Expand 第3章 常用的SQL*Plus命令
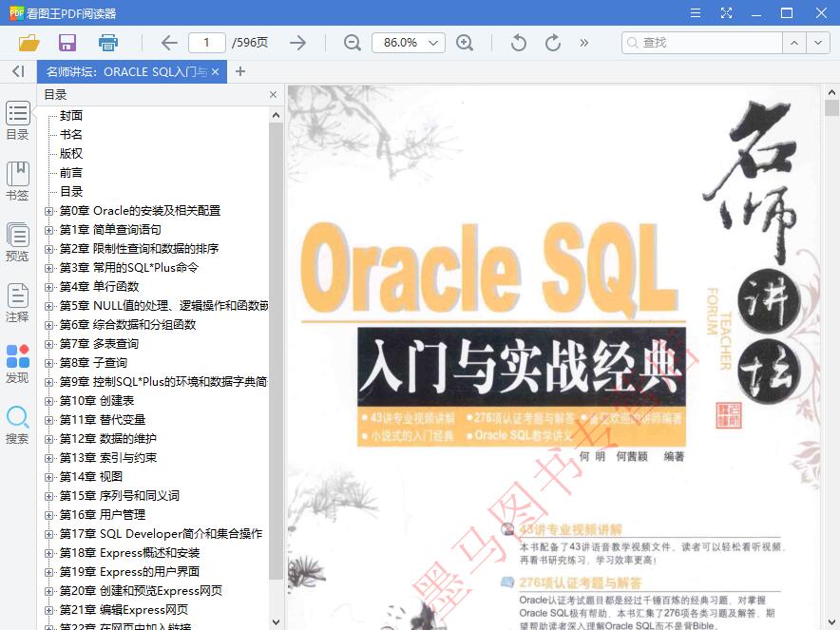The width and height of the screenshot is (840, 630). [48, 268]
